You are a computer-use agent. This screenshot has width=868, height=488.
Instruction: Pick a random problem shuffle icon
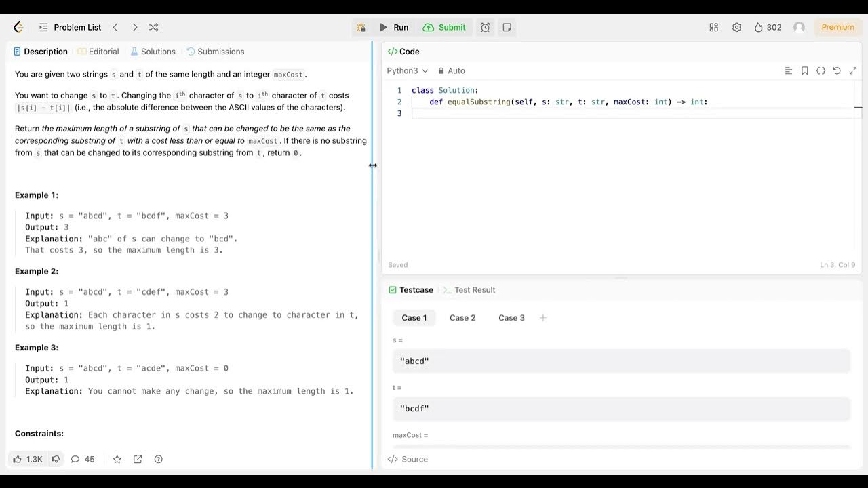153,27
